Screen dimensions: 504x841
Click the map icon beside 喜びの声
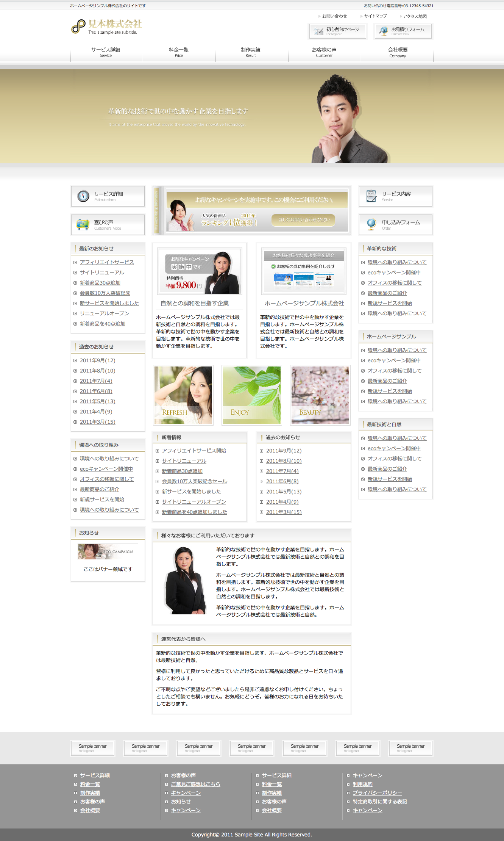click(x=83, y=224)
